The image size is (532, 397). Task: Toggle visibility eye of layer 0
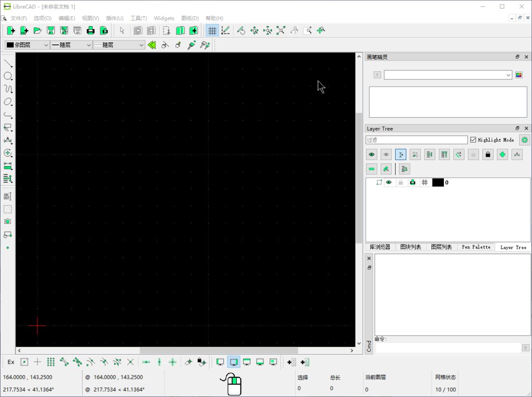pyautogui.click(x=389, y=182)
